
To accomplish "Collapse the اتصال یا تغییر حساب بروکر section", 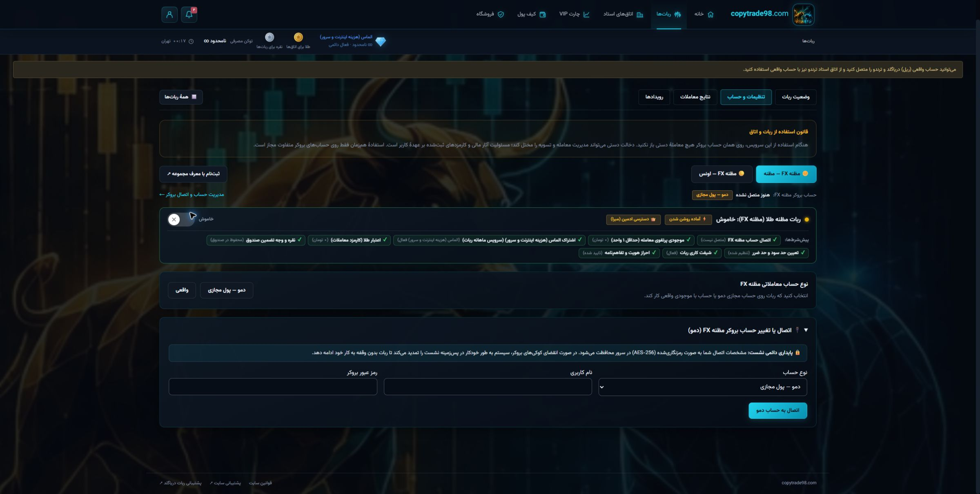I will tap(806, 330).
